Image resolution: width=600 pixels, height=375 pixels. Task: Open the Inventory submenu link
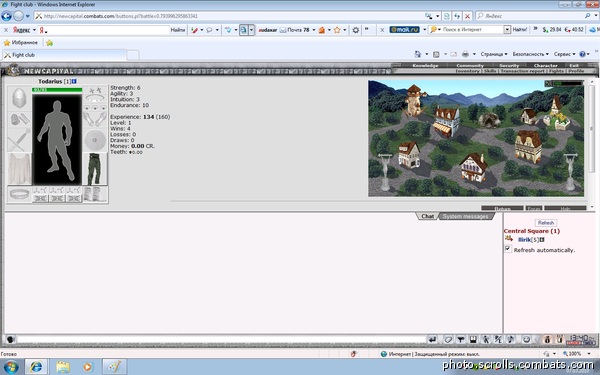(467, 71)
